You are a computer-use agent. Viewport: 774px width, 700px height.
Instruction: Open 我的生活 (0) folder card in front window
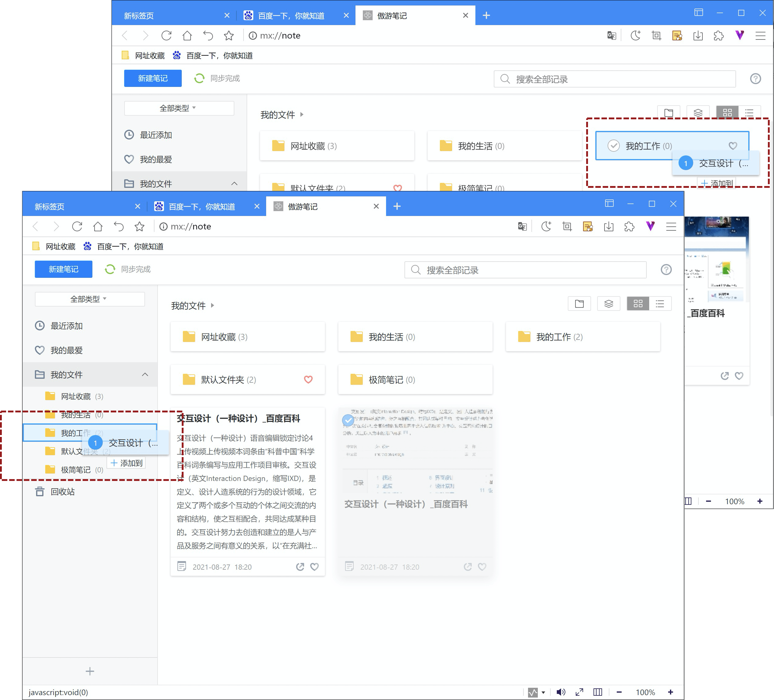pos(415,337)
